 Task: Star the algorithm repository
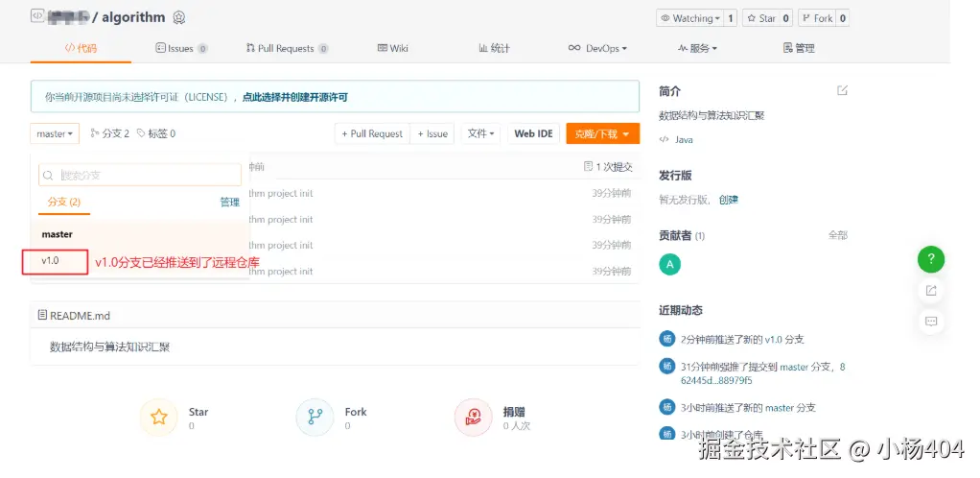(x=760, y=18)
